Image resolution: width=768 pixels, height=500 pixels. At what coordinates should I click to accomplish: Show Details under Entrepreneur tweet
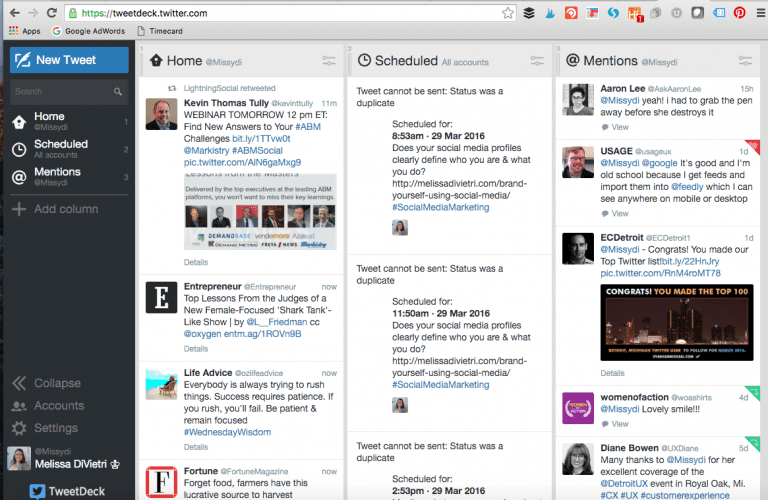pos(196,349)
